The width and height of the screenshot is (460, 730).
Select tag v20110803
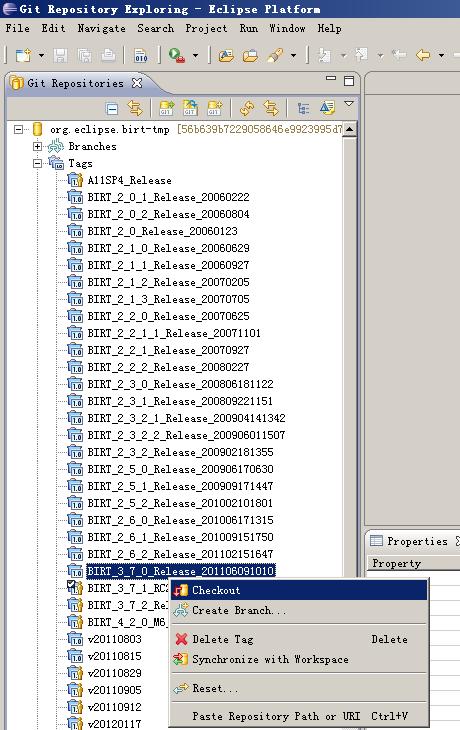[x=115, y=639]
